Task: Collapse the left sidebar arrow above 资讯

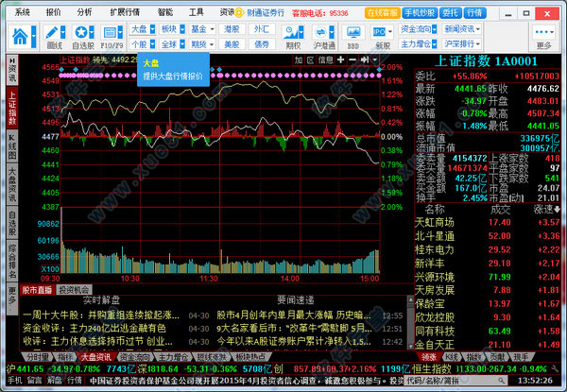Action: click(x=12, y=60)
